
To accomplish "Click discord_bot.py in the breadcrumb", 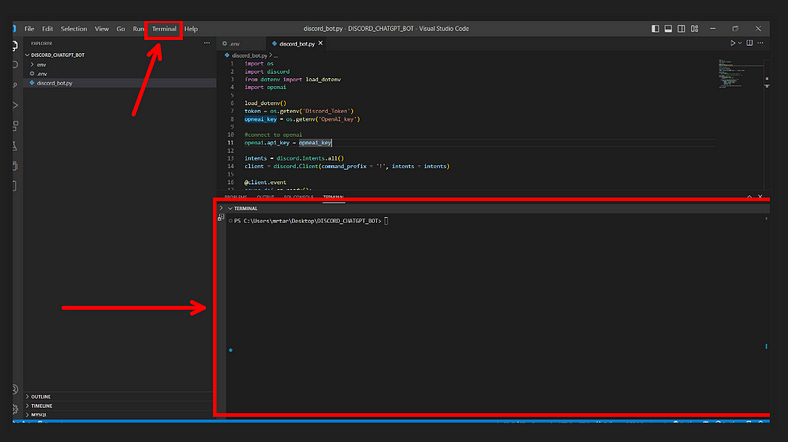I will (x=249, y=55).
